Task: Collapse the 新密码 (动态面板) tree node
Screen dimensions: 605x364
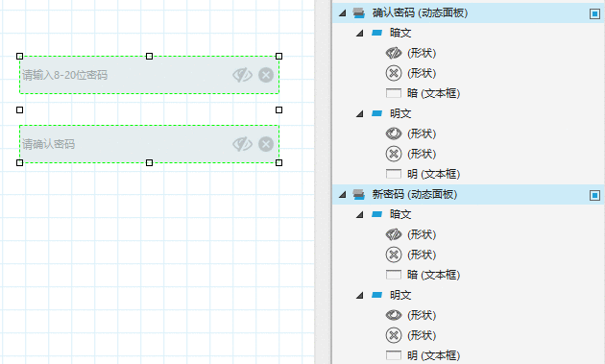Action: tap(342, 195)
